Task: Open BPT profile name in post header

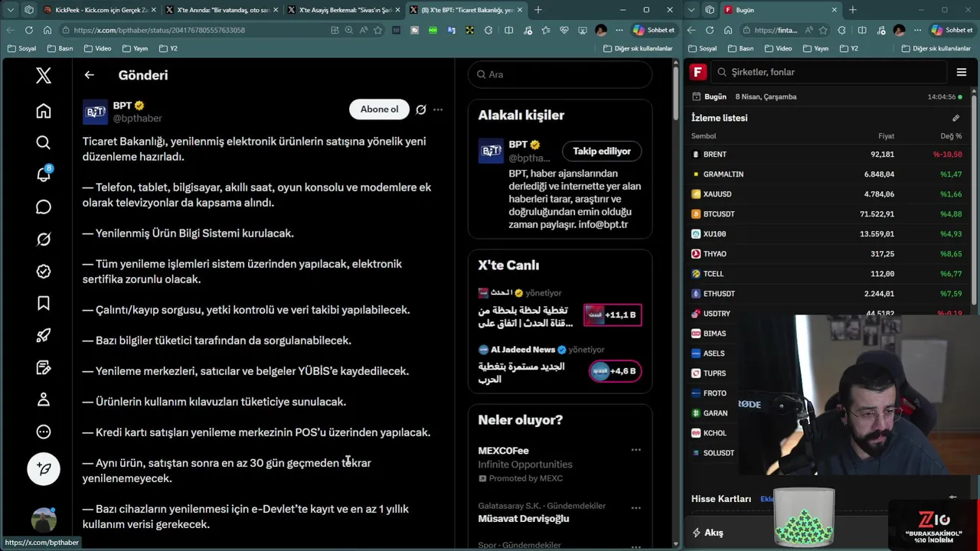Action: click(x=122, y=106)
